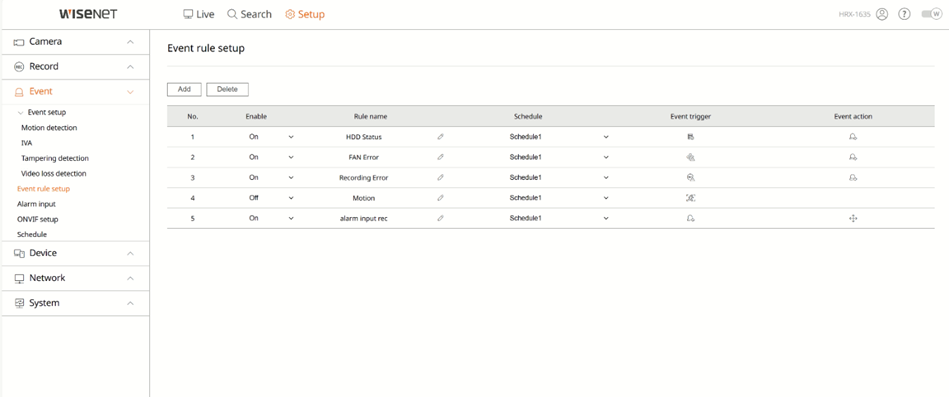Switch to the Live tab
The width and height of the screenshot is (949, 397).
coord(199,14)
